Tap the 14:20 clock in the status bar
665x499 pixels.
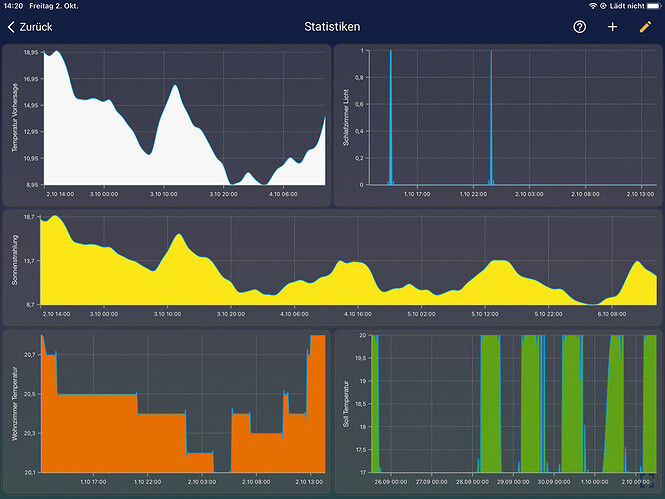point(16,6)
